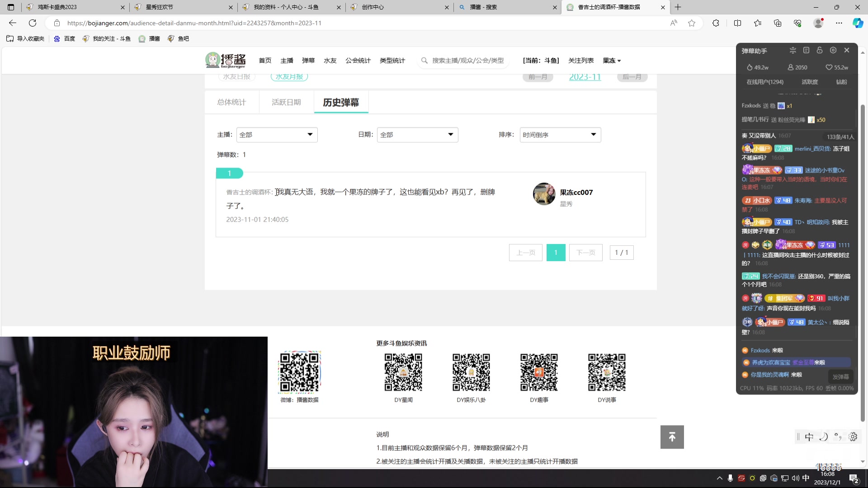
Task: Switch to the 钻粉 tab in 弹幕助手
Action: [841, 82]
